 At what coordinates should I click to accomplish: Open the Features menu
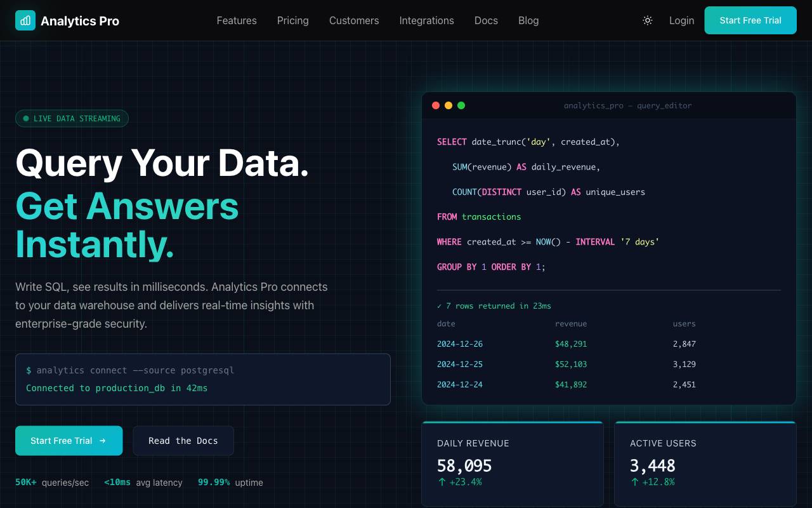pos(237,20)
